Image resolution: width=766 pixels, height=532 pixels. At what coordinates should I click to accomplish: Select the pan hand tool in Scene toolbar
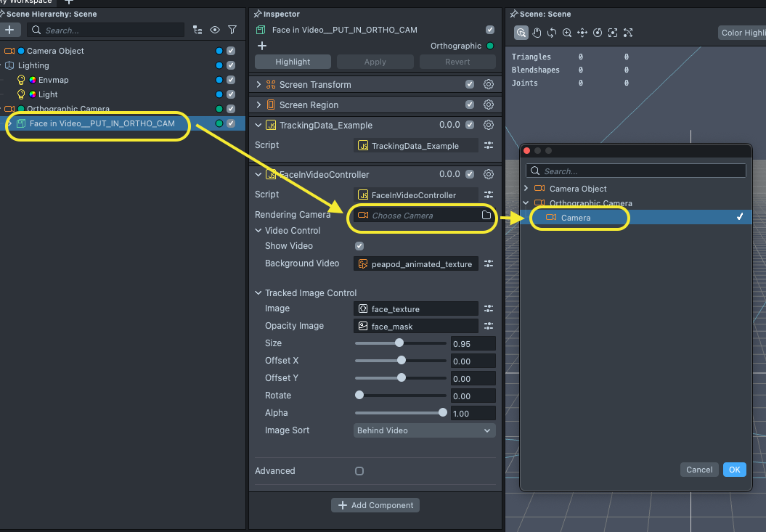coord(537,33)
